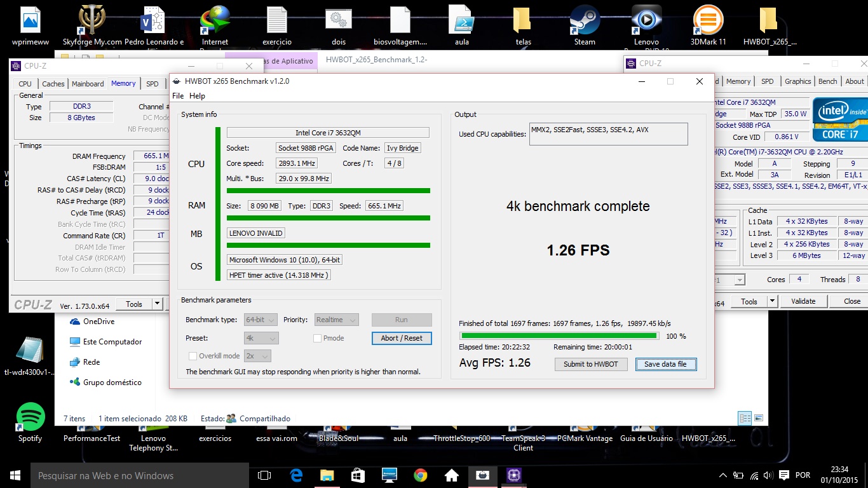
Task: Open the Priority Realtime dropdown
Action: point(336,320)
